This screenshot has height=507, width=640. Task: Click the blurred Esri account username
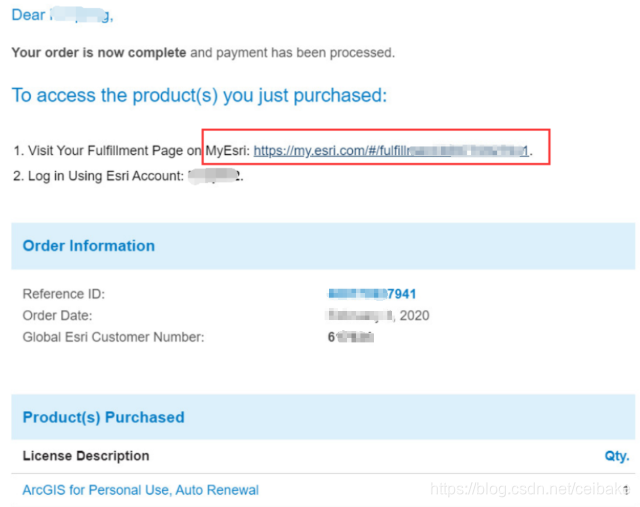tap(215, 176)
